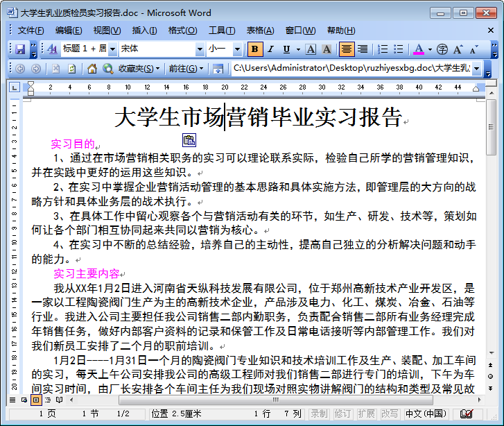Open the underline style dropdown arrow
Image resolution: width=504 pixels, height=426 pixels.
(x=298, y=49)
